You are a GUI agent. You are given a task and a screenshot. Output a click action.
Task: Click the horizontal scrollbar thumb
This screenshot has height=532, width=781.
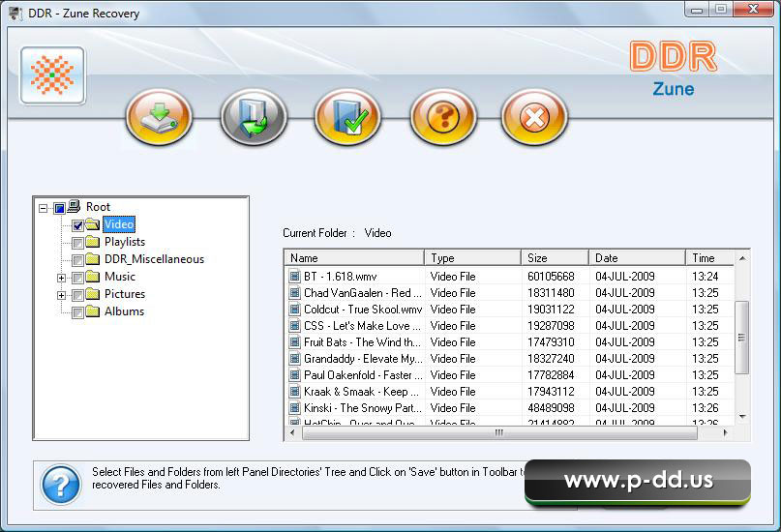(499, 433)
